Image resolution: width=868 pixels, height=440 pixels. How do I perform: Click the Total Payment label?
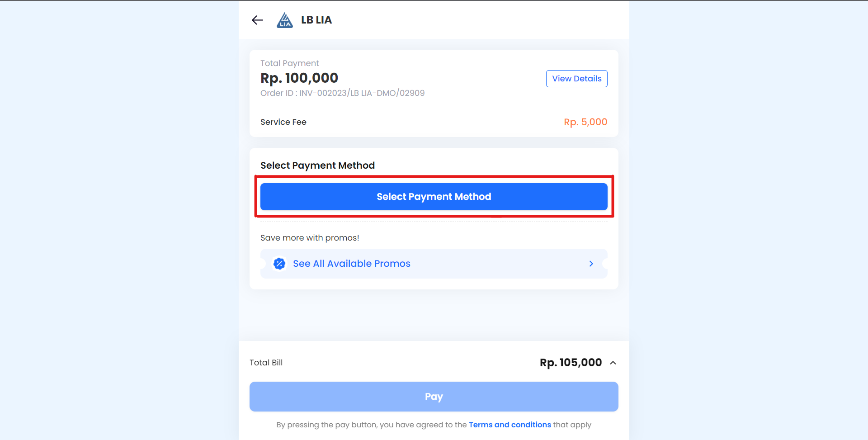289,63
